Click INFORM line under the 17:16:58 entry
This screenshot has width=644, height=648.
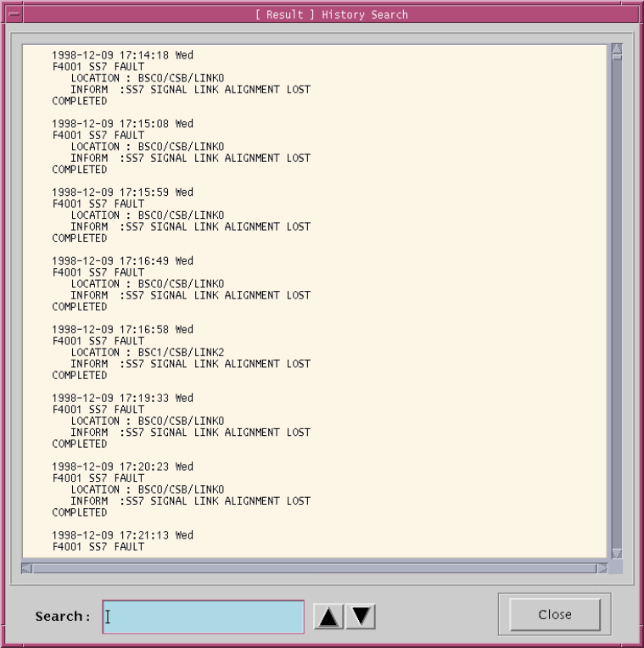[x=191, y=364]
